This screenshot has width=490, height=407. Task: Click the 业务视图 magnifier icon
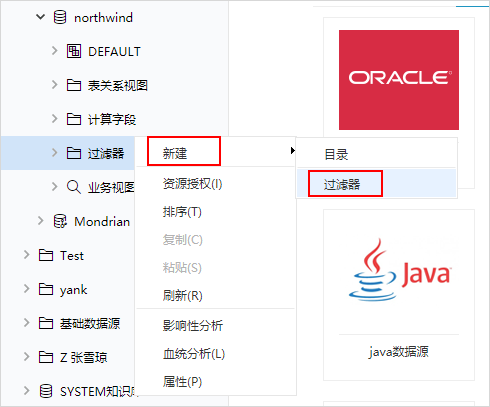coord(74,187)
